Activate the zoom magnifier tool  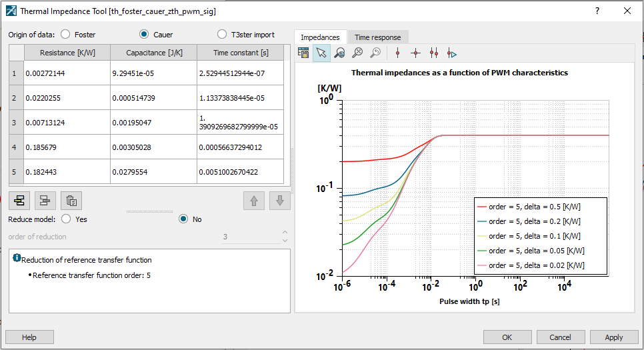[339, 53]
